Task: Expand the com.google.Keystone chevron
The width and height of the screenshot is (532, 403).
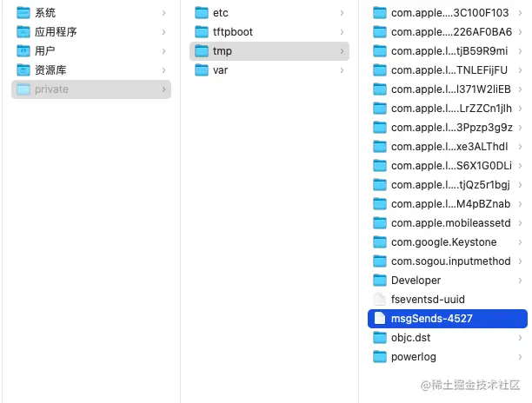Action: pos(520,242)
